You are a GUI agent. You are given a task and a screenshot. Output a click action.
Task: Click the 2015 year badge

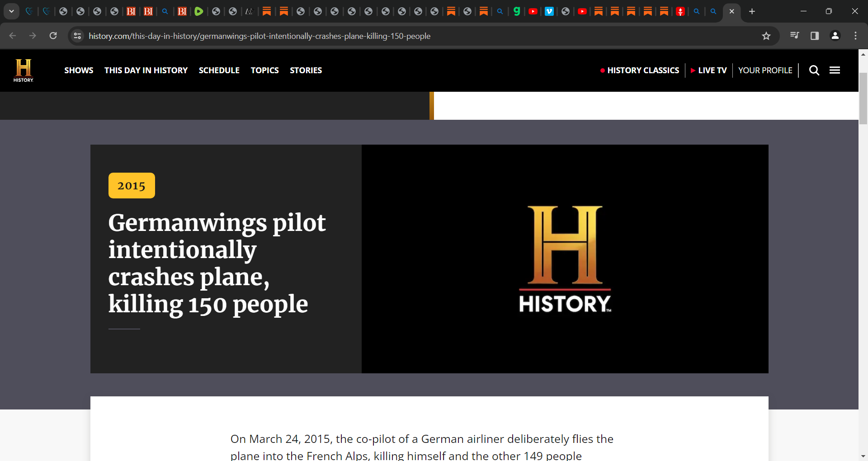coord(132,185)
